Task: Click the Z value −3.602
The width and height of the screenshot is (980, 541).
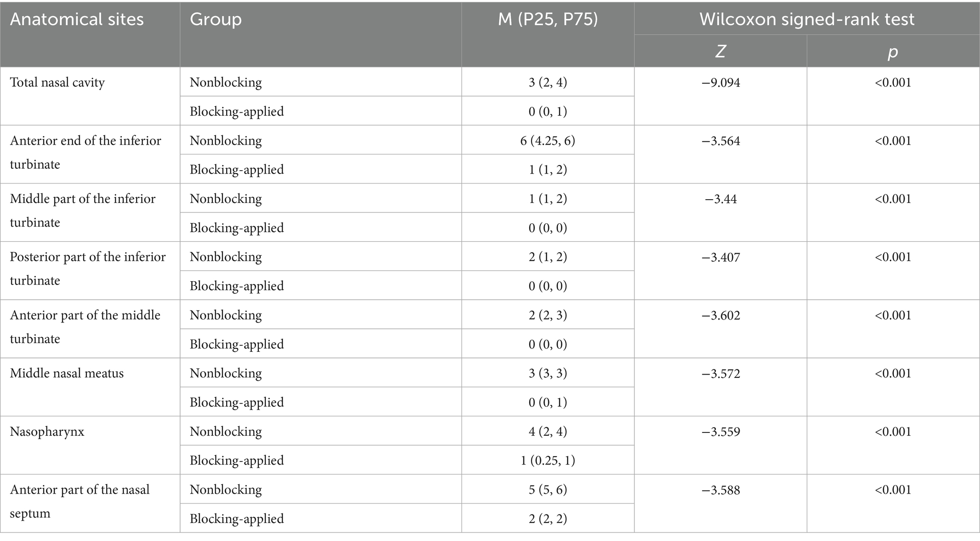Action: (721, 315)
